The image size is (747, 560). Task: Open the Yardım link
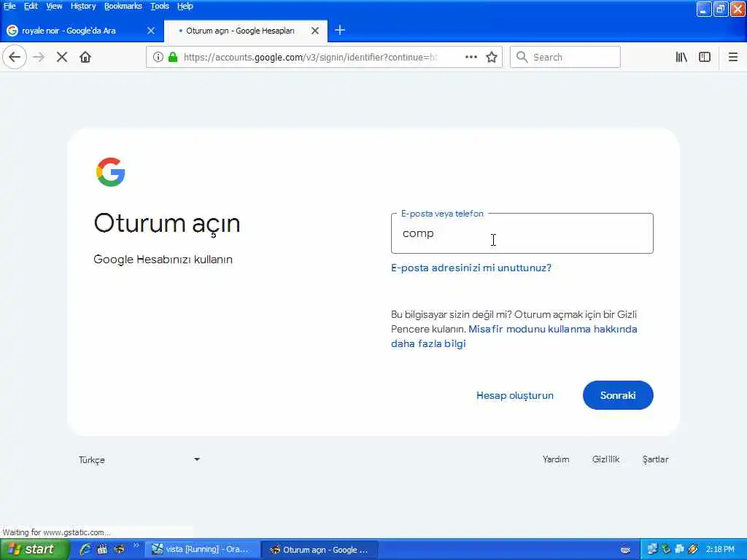pyautogui.click(x=556, y=459)
